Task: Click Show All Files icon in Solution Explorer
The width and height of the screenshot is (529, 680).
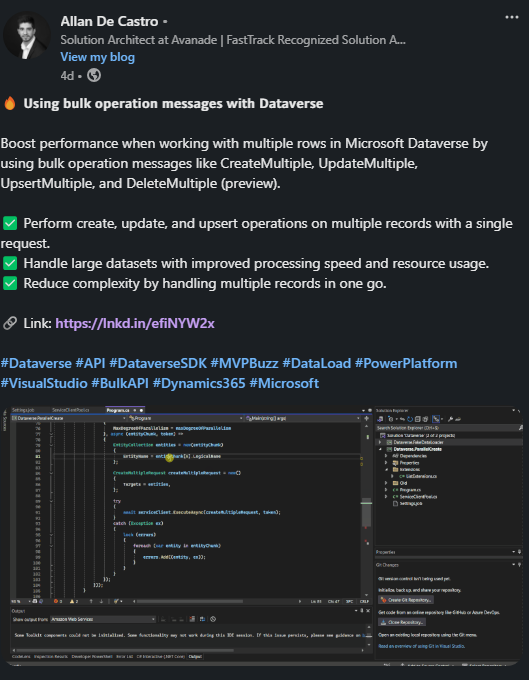Action: [425, 419]
